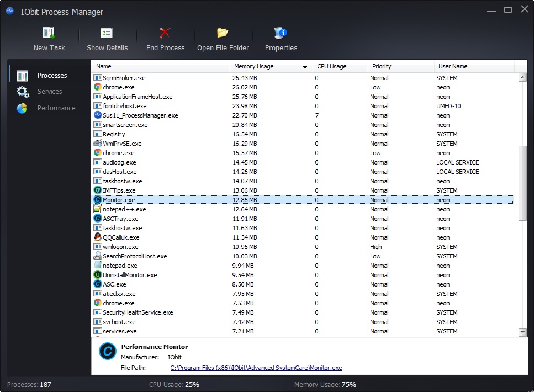This screenshot has height=392, width=534.
Task: Sort by the CPU Usage column
Action: tap(332, 66)
